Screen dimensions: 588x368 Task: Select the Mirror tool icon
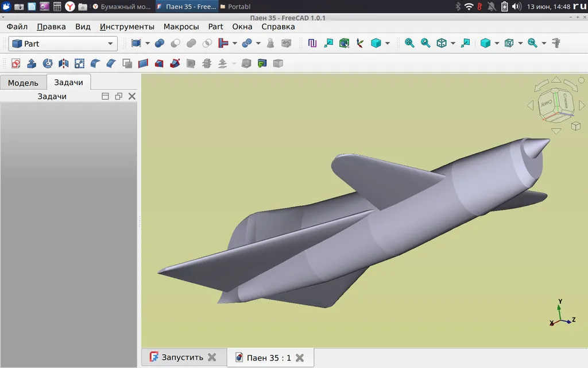pos(63,63)
